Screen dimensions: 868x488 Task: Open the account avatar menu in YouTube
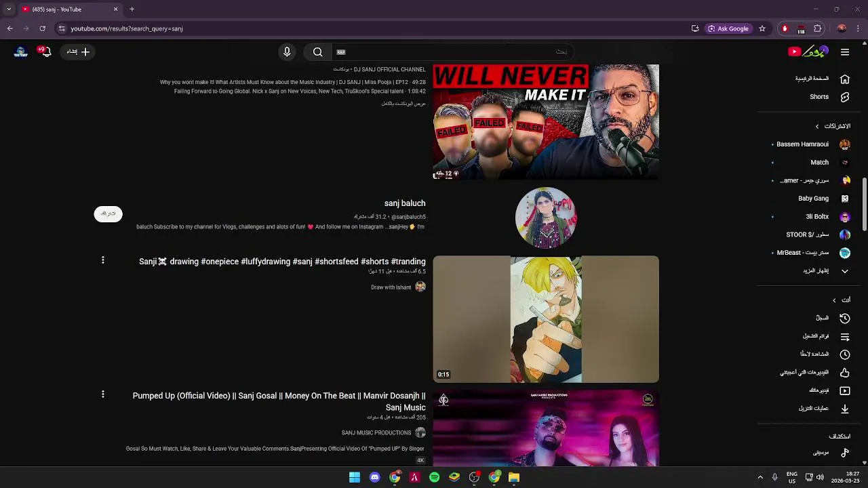21,52
